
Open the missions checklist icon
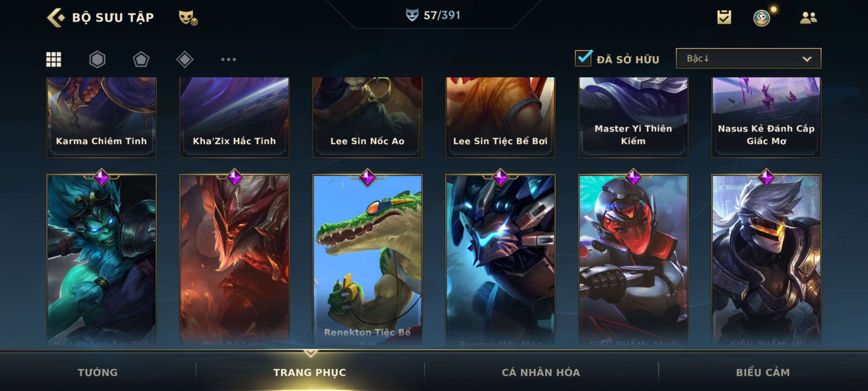pyautogui.click(x=724, y=17)
